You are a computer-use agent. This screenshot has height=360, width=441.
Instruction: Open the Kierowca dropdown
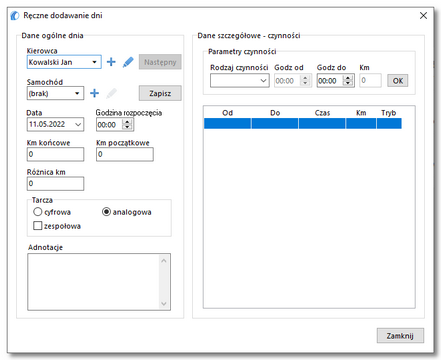pos(95,62)
